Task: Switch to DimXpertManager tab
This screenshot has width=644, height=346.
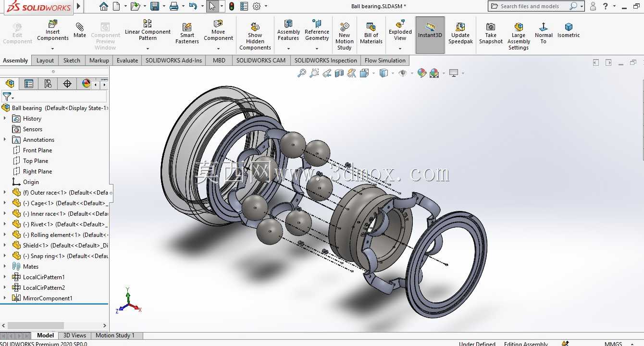Action: 67,84
